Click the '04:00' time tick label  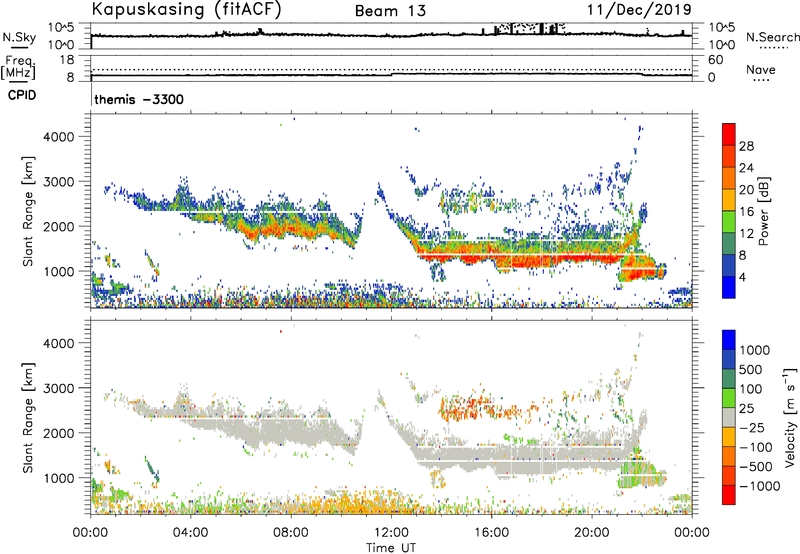pyautogui.click(x=190, y=533)
